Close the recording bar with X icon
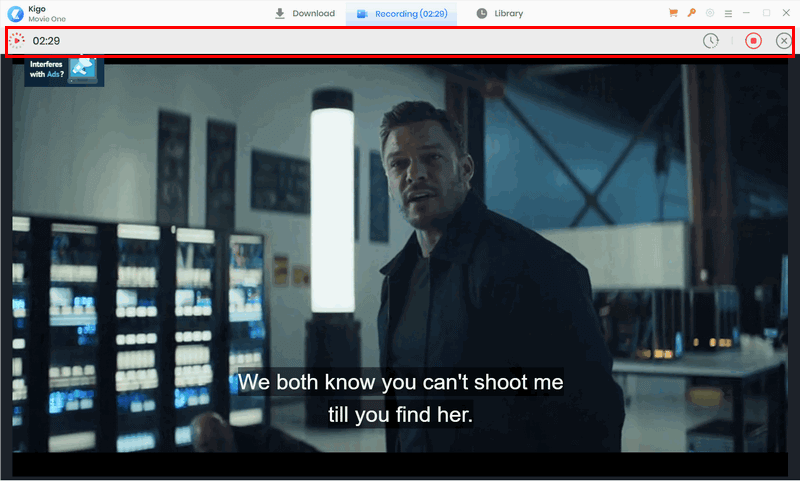Viewport: 800px width, 481px height. (x=784, y=41)
